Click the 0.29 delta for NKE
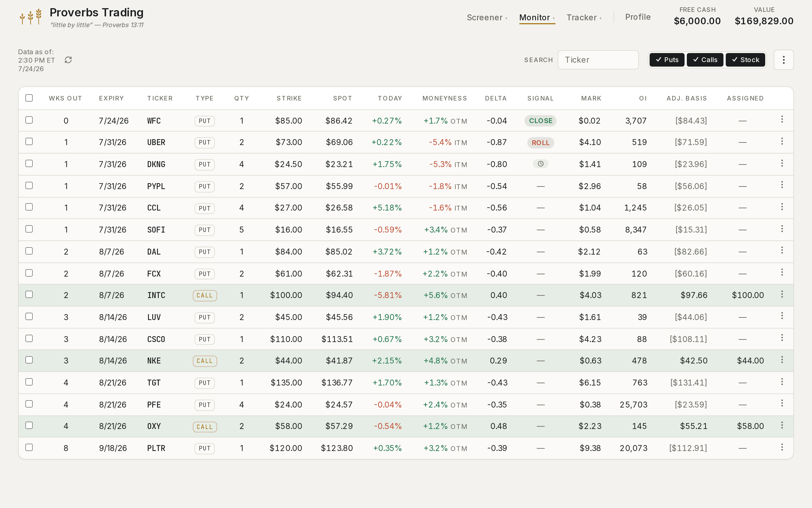 (x=498, y=361)
